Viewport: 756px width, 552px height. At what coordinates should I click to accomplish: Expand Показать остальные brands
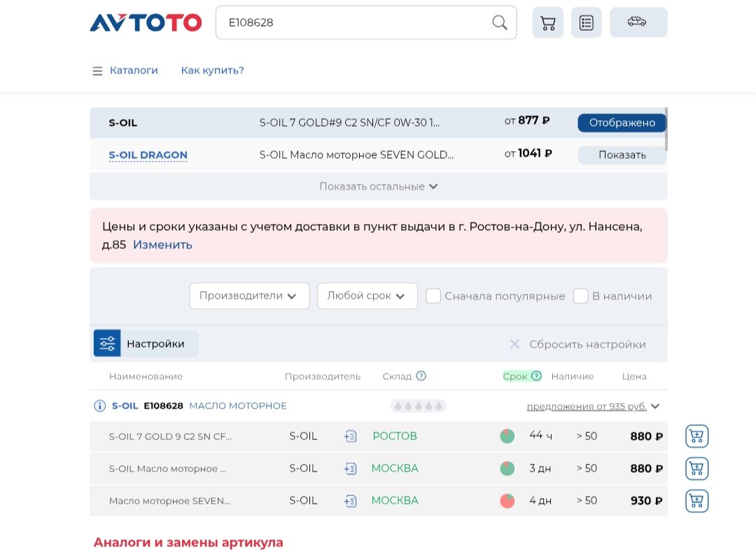[x=379, y=186]
